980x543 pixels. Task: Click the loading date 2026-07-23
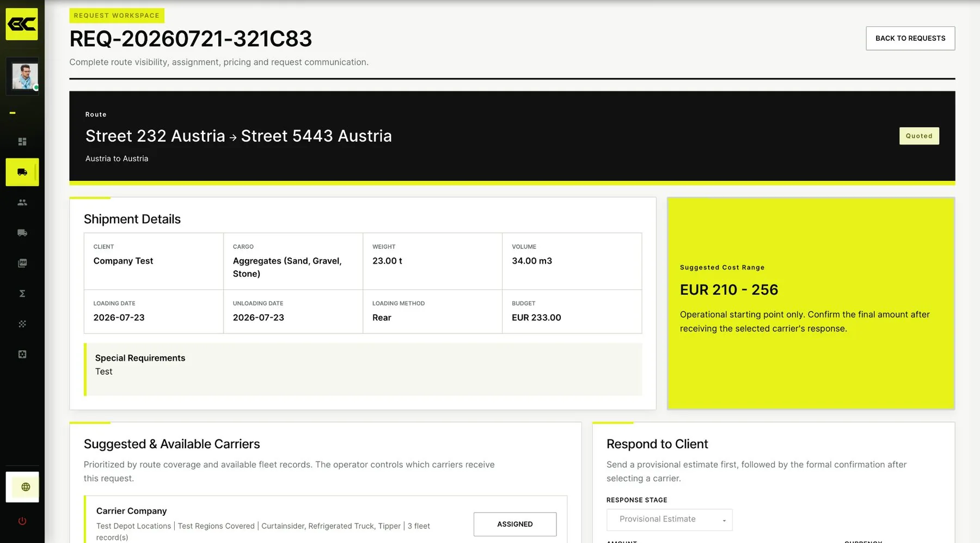[119, 318]
